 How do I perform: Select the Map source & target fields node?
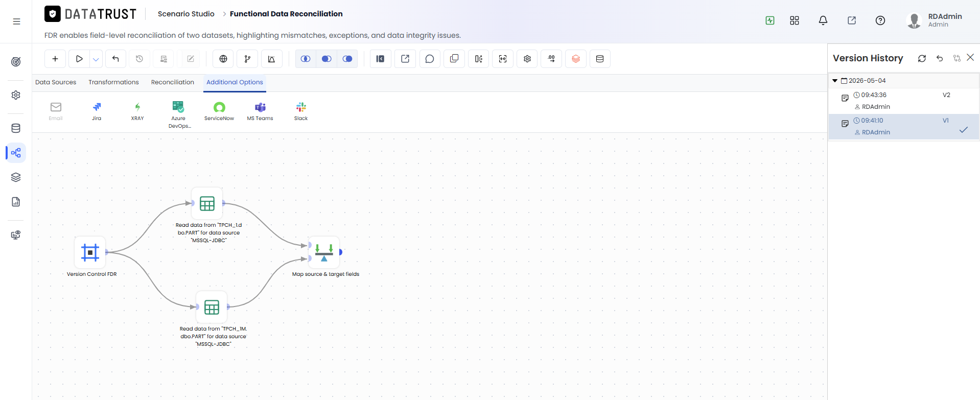[324, 252]
